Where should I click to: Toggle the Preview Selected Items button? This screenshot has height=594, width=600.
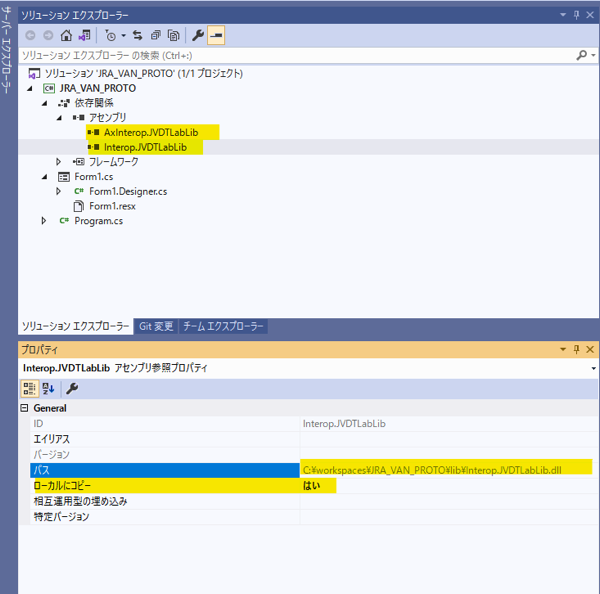coord(216,35)
